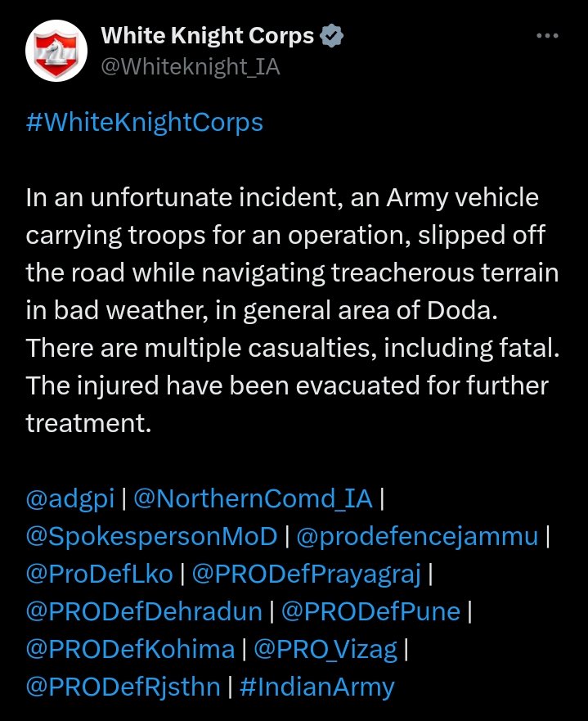Select the @PRODefRjsthn mention

pyautogui.click(x=123, y=687)
